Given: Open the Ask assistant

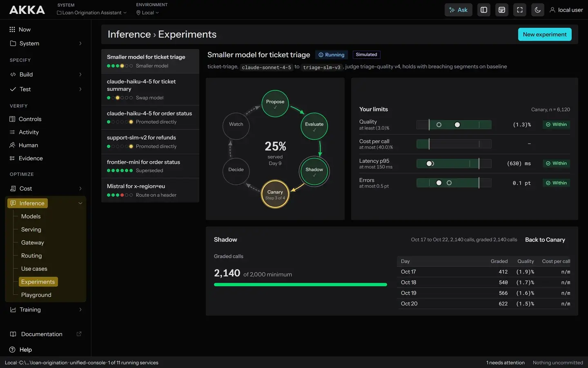Looking at the screenshot, I should click(x=458, y=10).
